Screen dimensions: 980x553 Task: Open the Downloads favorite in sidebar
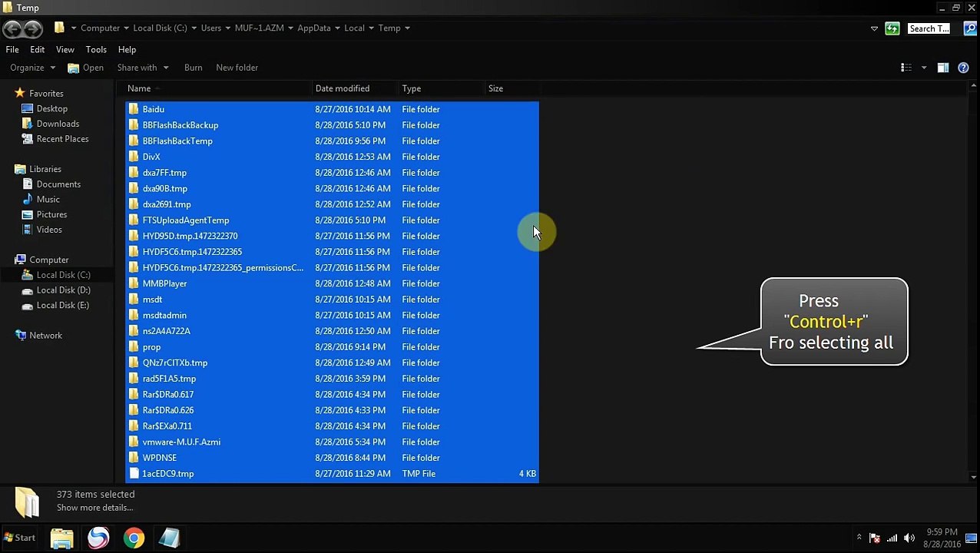click(58, 124)
